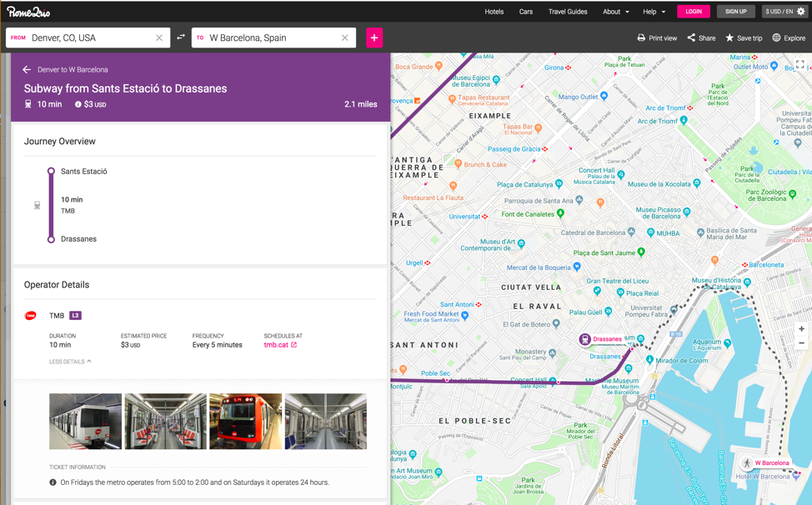Clear the W Barcelona destination field

(x=345, y=37)
